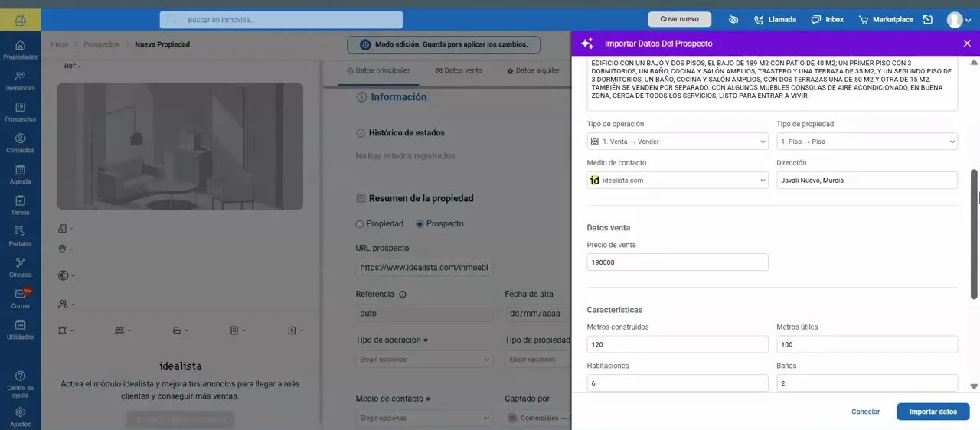Open Medio de contacto Elegir opciones dropdown
The width and height of the screenshot is (980, 430).
(x=424, y=418)
